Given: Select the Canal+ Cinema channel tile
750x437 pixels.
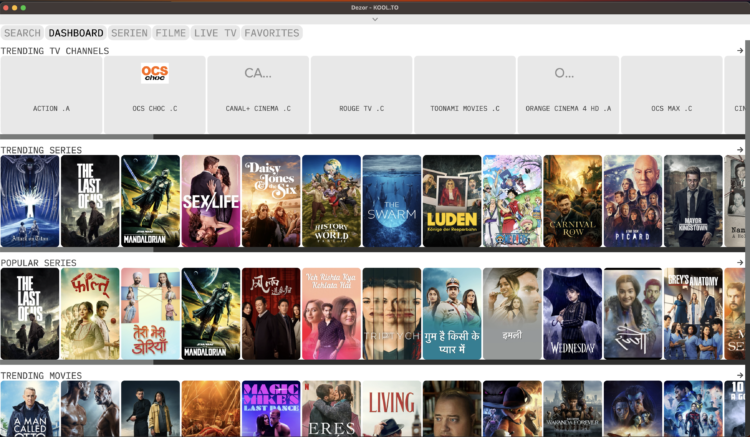Looking at the screenshot, I should click(258, 94).
